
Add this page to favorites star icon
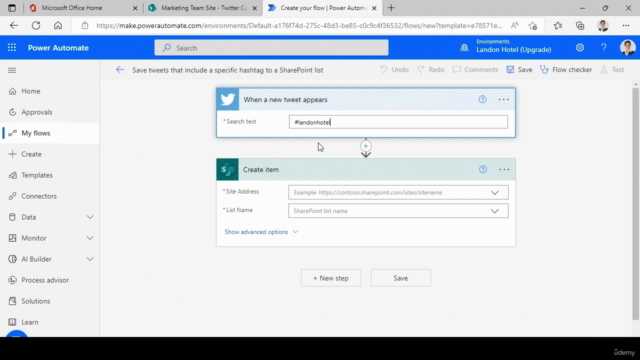[x=533, y=26]
